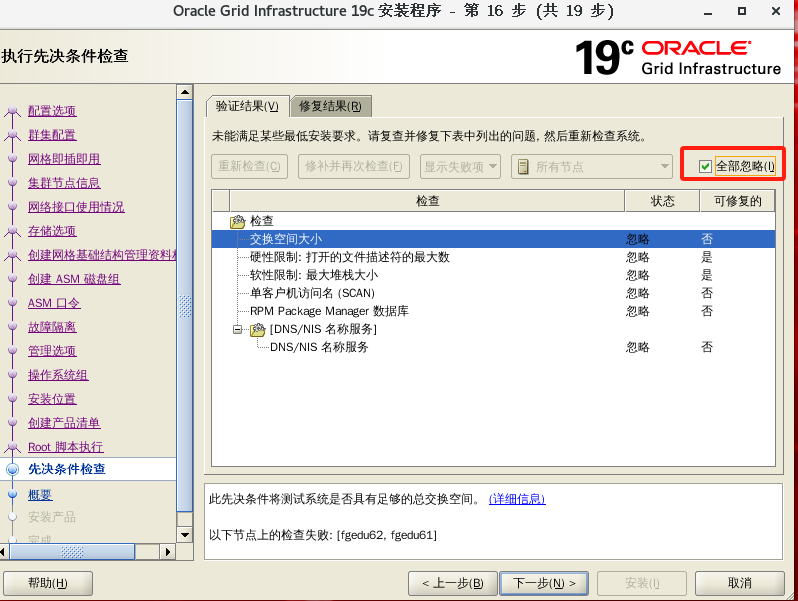Select the 交换空间大小 row
798x601 pixels.
pyautogui.click(x=493, y=239)
